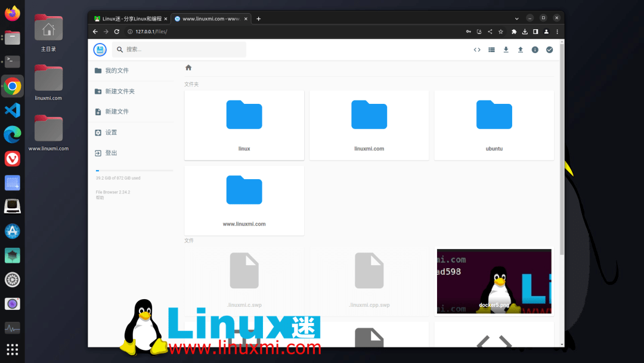This screenshot has width=644, height=363.
Task: Open the www.linuxmi.com desktop folder
Action: pos(48,133)
